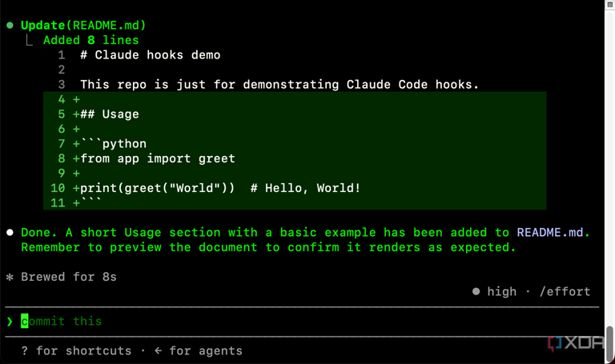Click the gray dot beside high effort
Screen dimensions: 615x364
(x=476, y=291)
